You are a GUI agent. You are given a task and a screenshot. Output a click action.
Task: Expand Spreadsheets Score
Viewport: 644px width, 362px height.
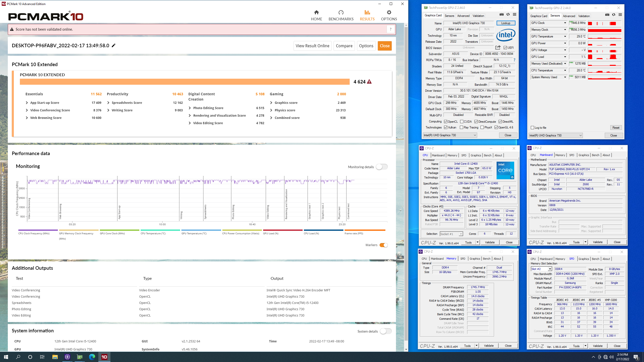108,103
